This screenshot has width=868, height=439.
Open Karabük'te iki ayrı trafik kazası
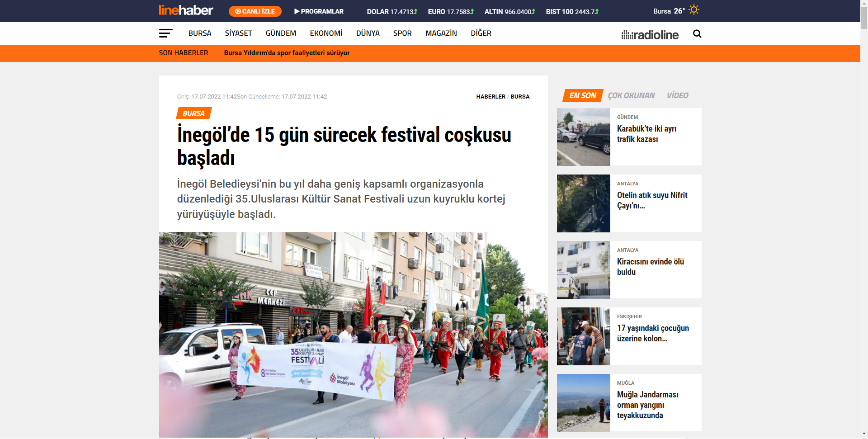coord(646,134)
